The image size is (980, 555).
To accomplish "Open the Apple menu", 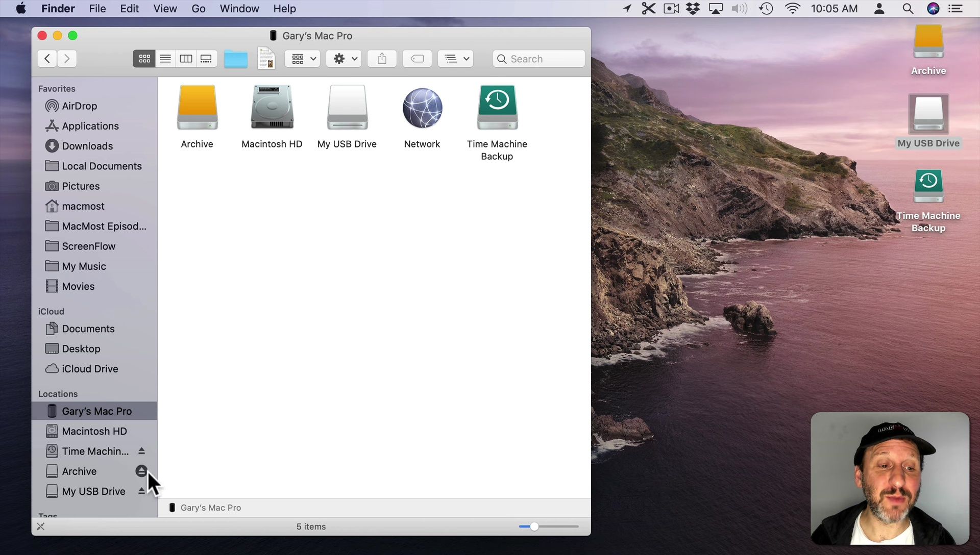I will 21,9.
